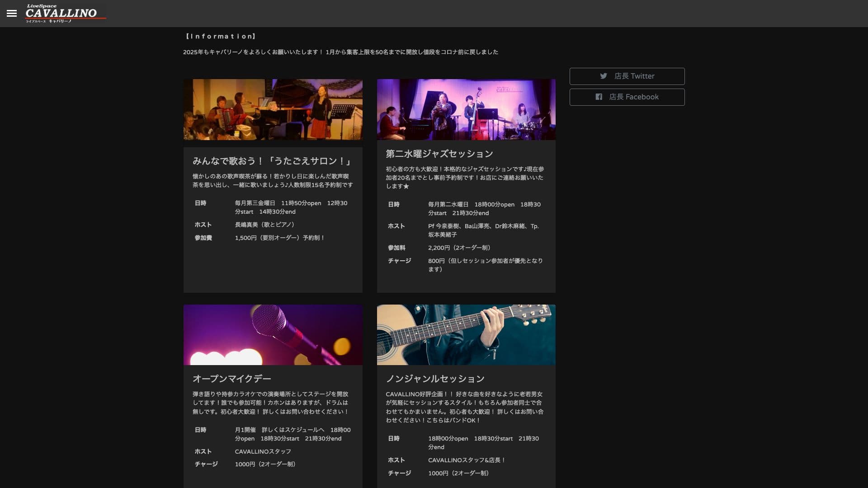Click the Facebook icon
868x488 pixels.
point(599,97)
